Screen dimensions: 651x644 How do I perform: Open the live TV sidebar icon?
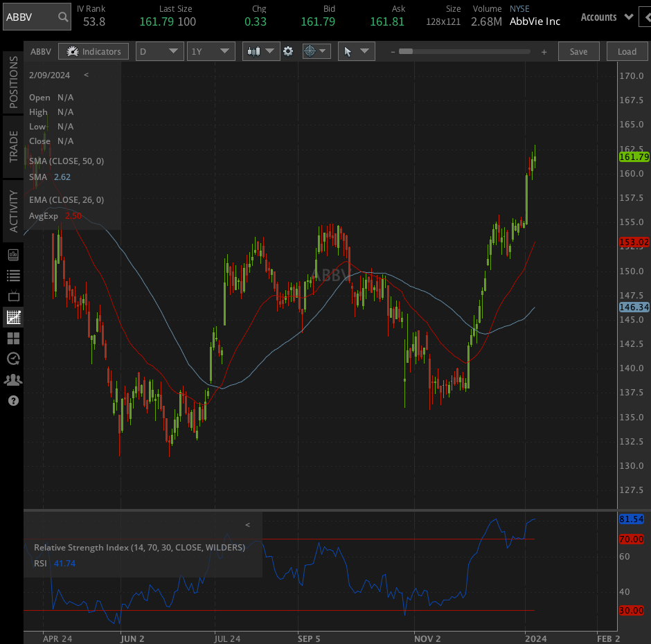pyautogui.click(x=13, y=296)
